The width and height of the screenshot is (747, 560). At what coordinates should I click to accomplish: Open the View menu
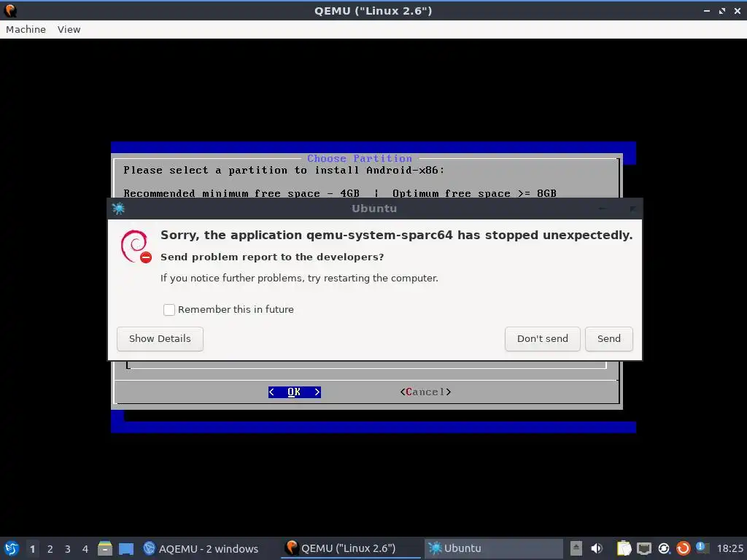click(69, 29)
